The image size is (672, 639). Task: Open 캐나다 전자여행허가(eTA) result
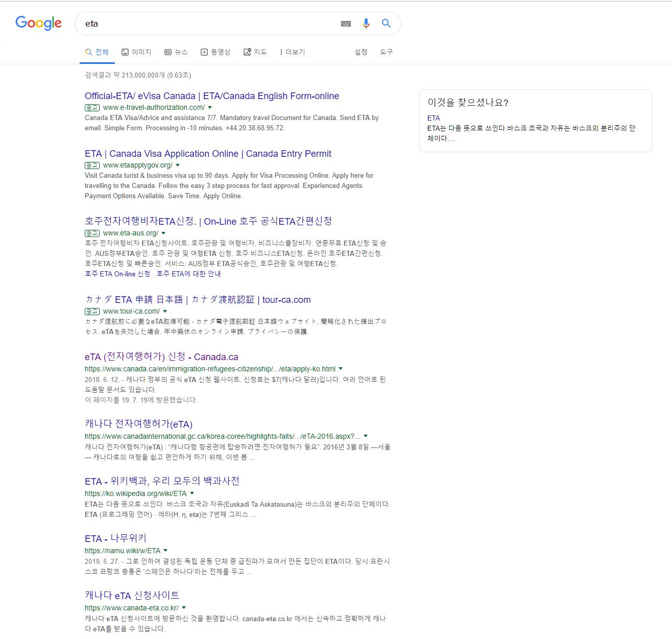pos(138,424)
